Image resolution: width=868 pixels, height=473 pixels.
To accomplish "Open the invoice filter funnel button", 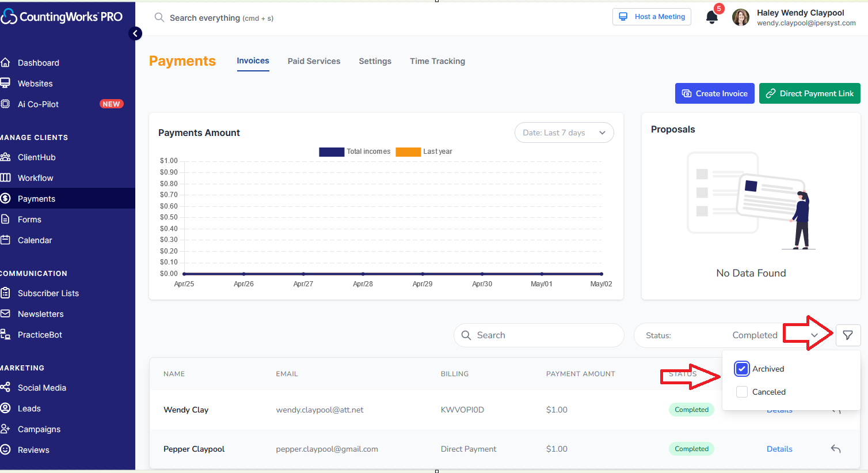I will (x=848, y=335).
